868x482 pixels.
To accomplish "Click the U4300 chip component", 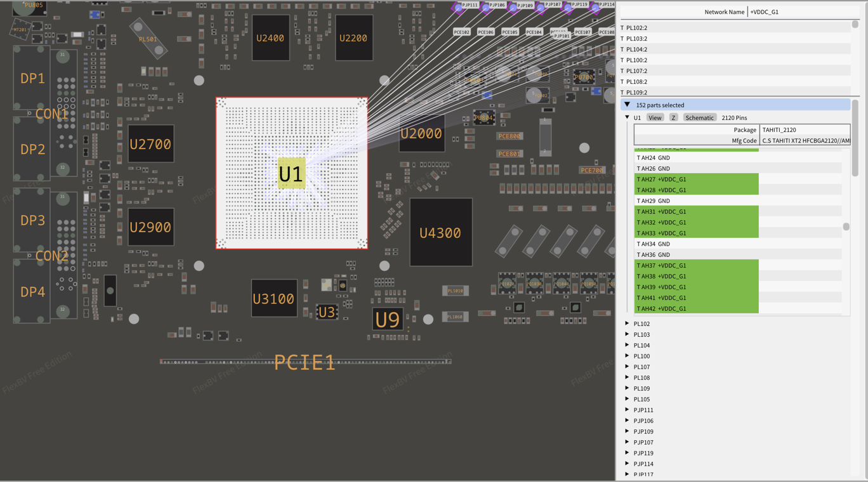I will [x=440, y=233].
